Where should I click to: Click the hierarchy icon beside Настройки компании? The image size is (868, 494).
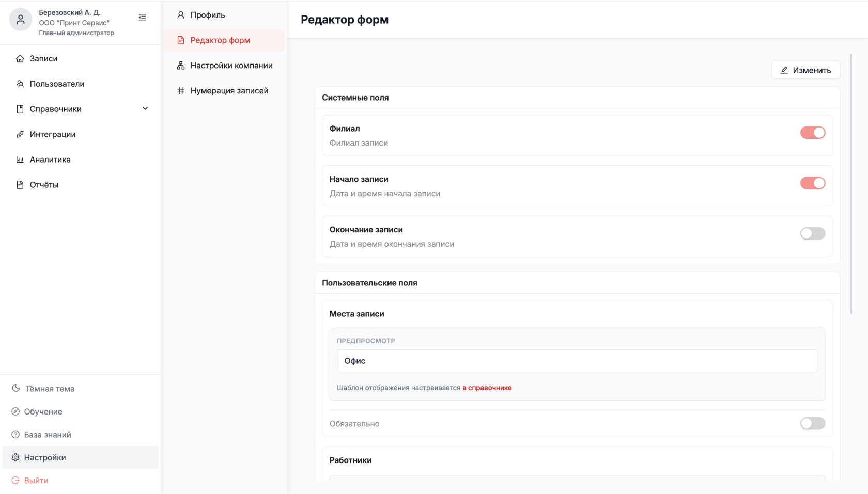coord(181,66)
